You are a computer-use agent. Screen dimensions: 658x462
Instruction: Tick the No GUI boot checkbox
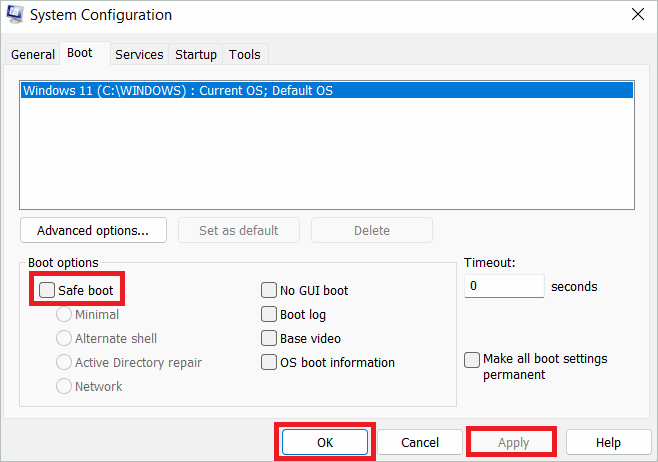pyautogui.click(x=269, y=291)
